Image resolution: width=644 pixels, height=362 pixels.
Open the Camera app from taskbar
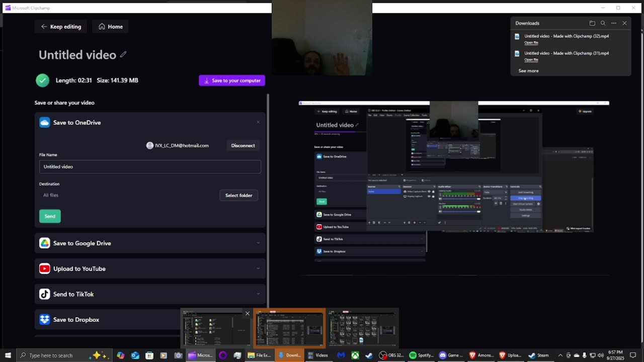tap(178, 355)
